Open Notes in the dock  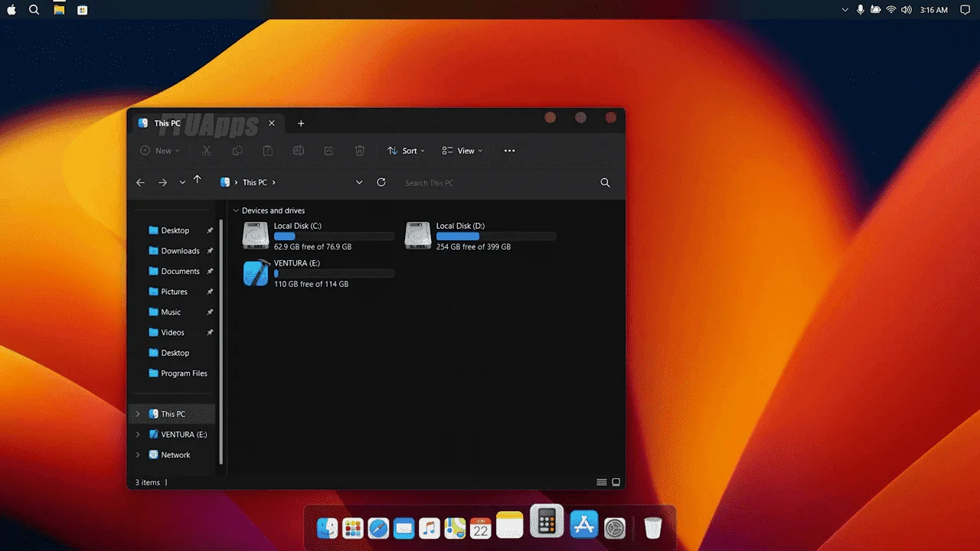pos(509,525)
